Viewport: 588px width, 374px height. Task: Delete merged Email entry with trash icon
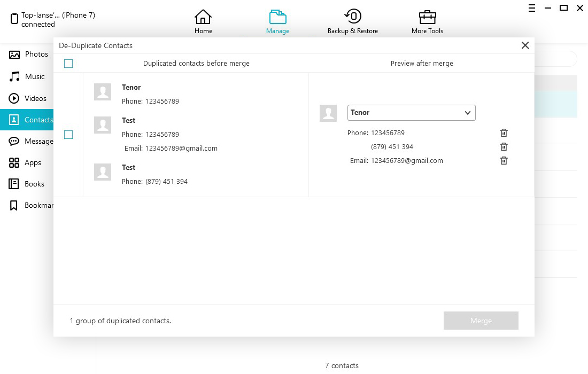[x=504, y=160]
